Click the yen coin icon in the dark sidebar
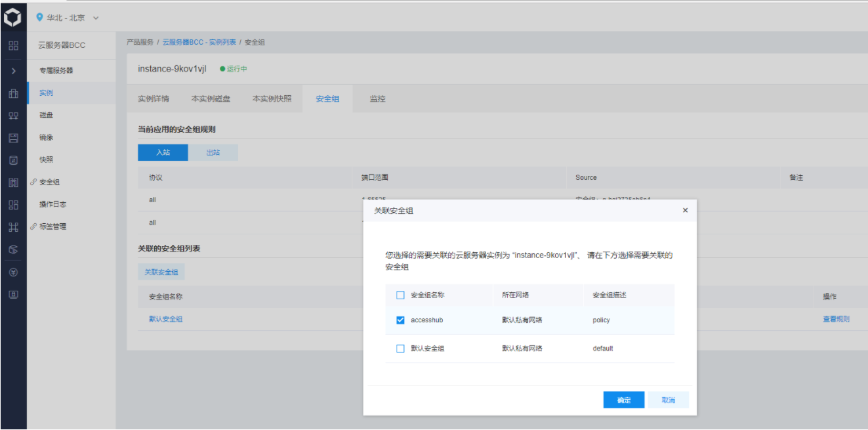 pos(13,272)
